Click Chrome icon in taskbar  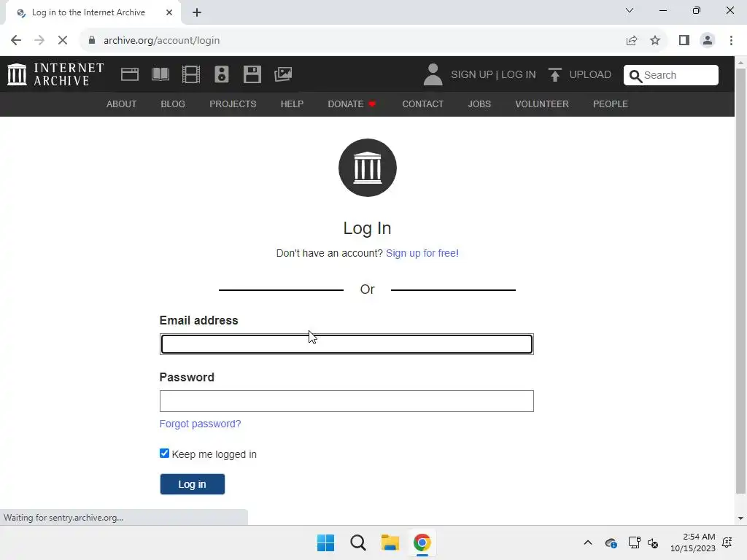[x=422, y=542]
